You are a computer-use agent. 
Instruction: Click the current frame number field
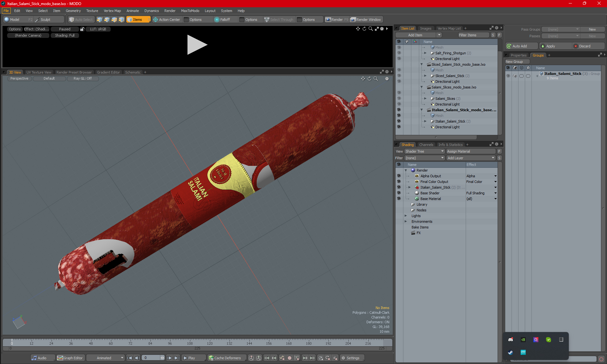point(151,358)
